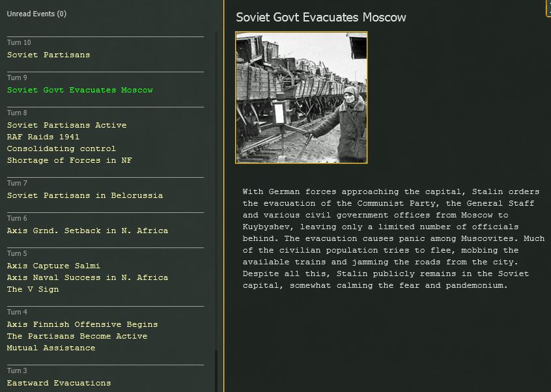Screen dimensions: 551x392
Task: Click the Unread Events (0) header
Action: click(x=36, y=14)
